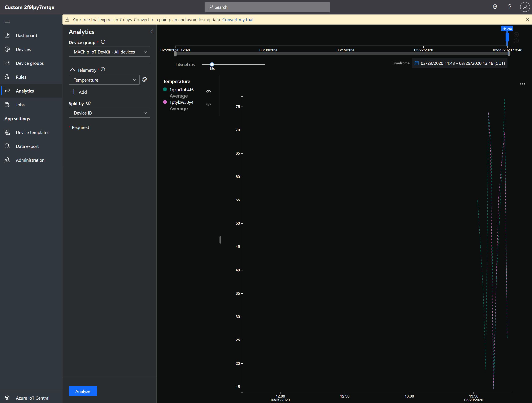Click the Analyze button
Screen dimensions: 532x403
point(83,391)
